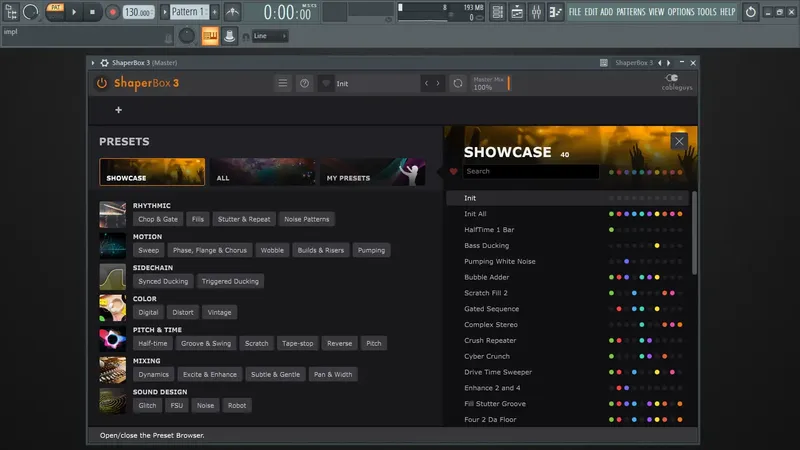Start playback with the Play button

74,12
